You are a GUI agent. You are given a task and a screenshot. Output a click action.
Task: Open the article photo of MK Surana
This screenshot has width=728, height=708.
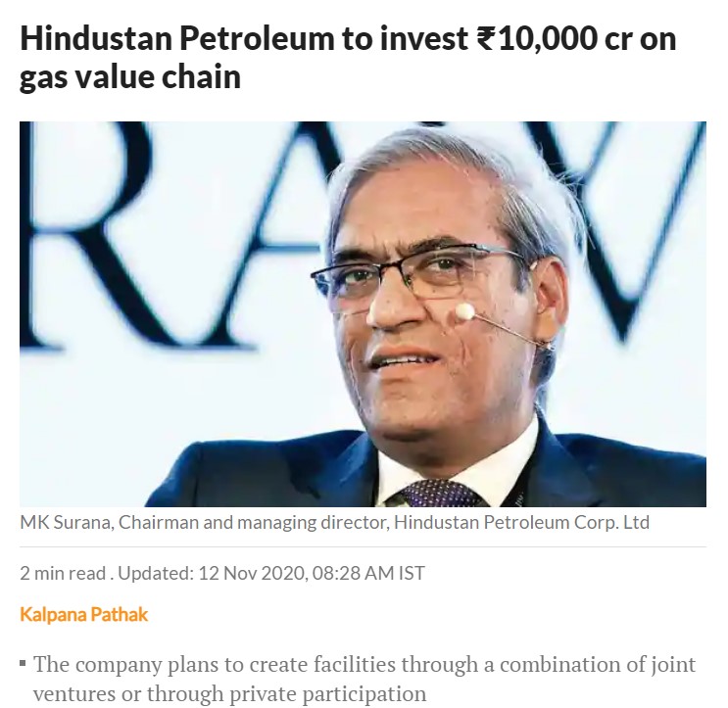[x=363, y=313]
